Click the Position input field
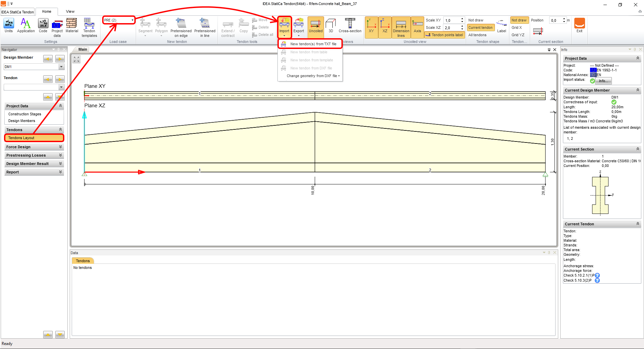Viewport: 644px width, 349px height. point(555,20)
